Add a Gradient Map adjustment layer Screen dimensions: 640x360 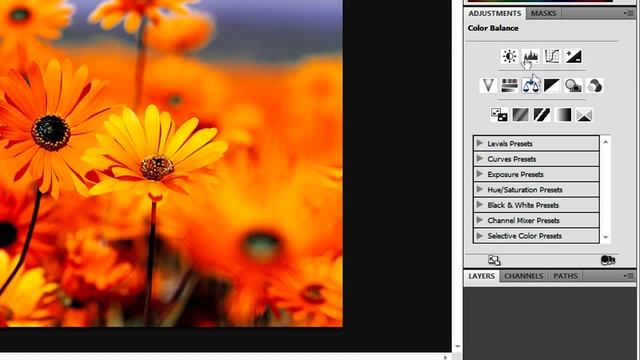[x=563, y=115]
